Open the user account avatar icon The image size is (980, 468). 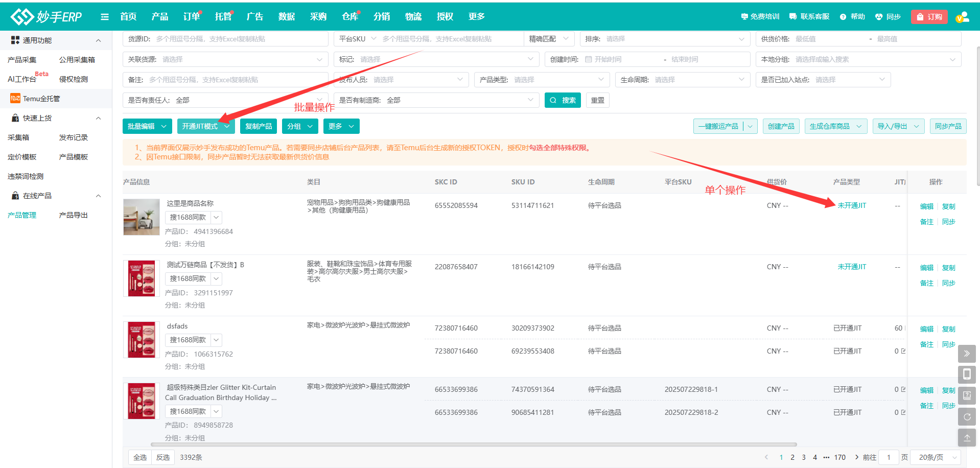click(962, 17)
